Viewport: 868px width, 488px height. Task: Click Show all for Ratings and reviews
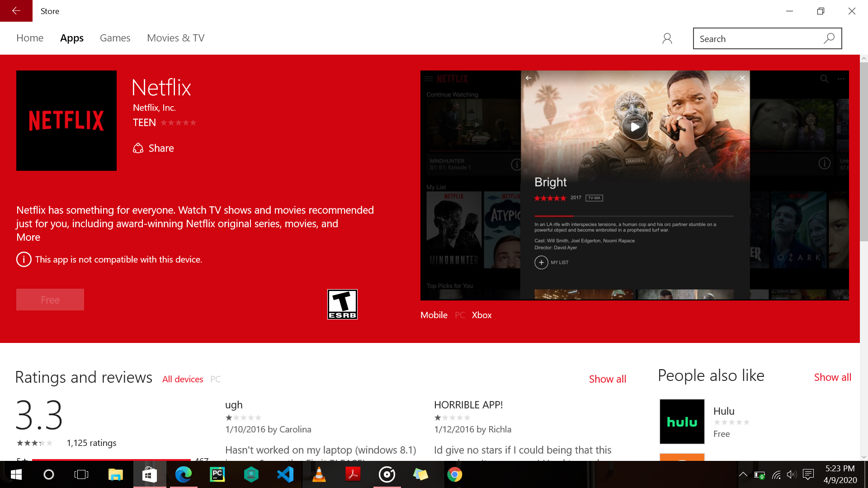point(608,379)
